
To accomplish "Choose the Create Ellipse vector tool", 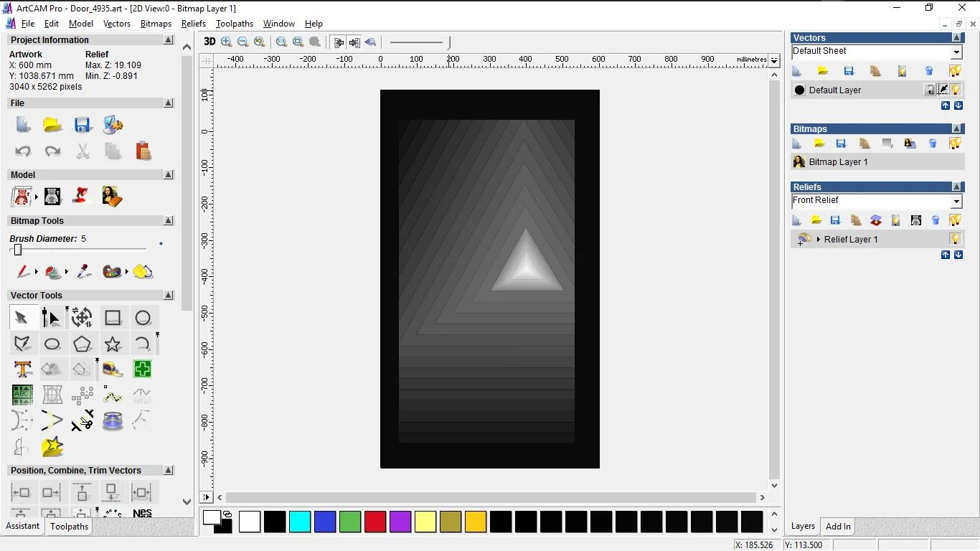I will pos(52,344).
